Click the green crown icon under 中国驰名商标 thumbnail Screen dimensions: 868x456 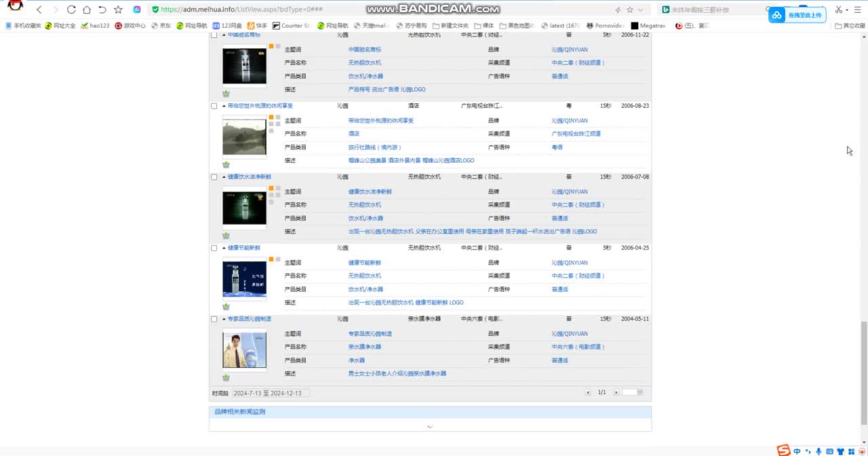coord(226,94)
